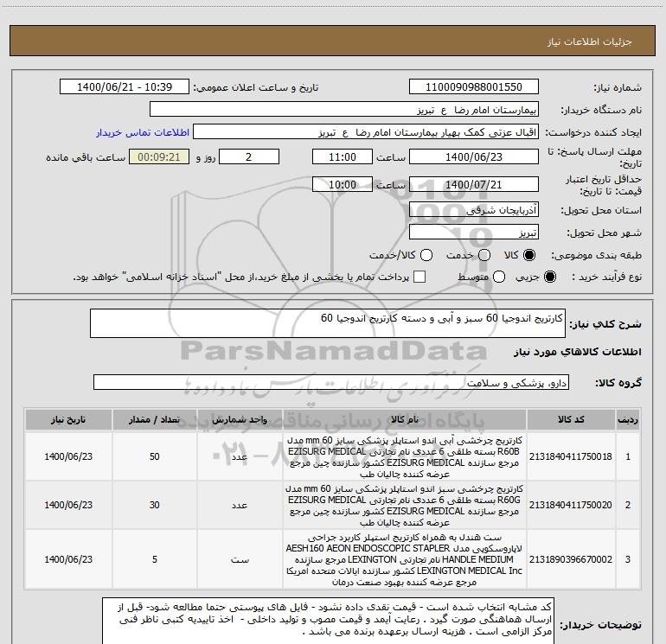The height and width of the screenshot is (644, 666).
Task: Click the شرح کلی نیاز description box
Action: tap(328, 323)
